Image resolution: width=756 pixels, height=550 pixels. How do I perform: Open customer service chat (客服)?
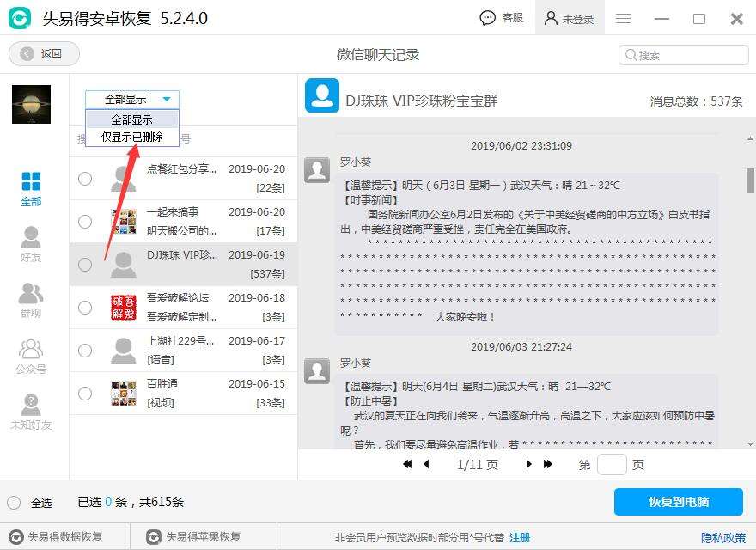point(502,18)
